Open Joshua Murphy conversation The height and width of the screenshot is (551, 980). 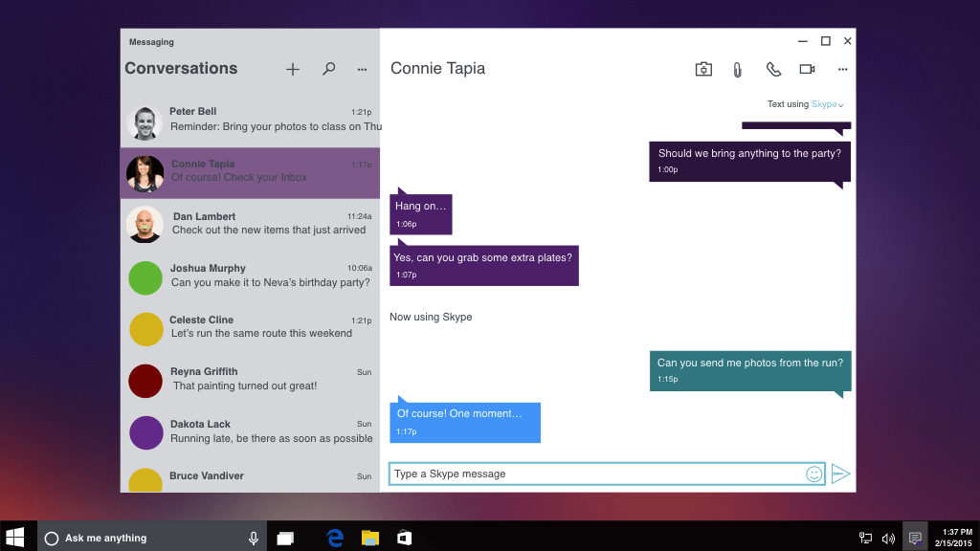(x=250, y=276)
